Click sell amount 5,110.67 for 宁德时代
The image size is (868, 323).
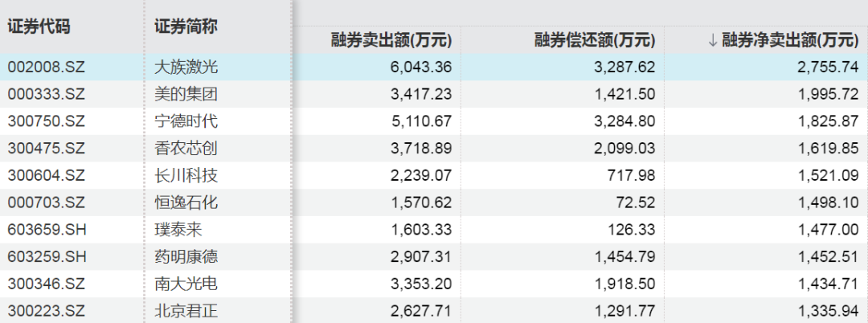pyautogui.click(x=421, y=121)
